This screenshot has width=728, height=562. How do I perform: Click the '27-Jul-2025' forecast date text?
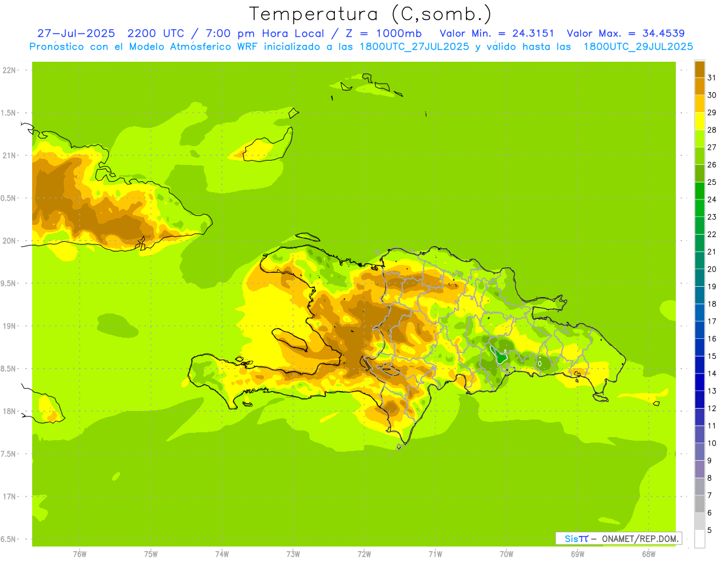coord(76,33)
